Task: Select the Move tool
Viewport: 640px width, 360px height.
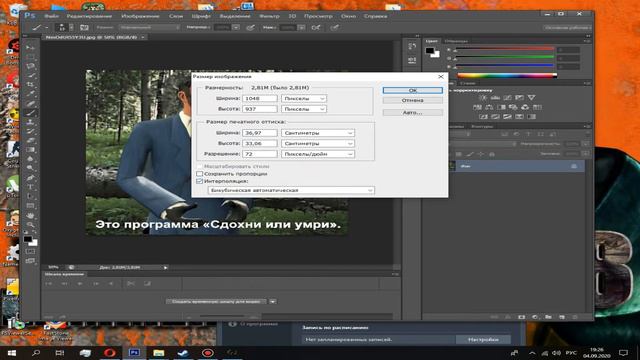Action: (x=31, y=48)
